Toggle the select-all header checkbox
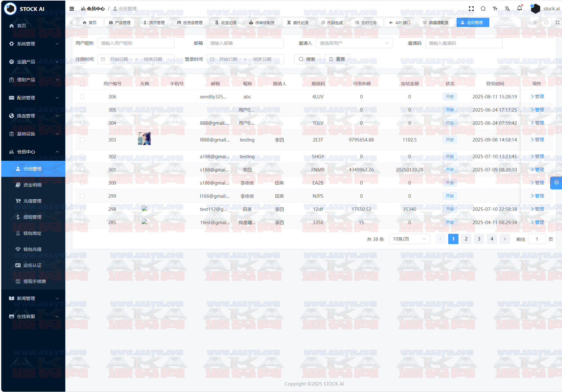Screen dimensions: 562x392 click(82, 84)
